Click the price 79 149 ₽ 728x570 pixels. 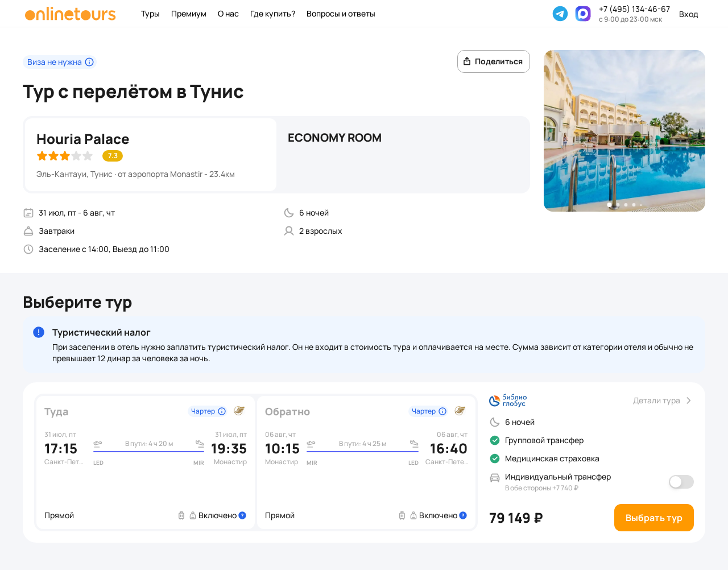[x=516, y=518]
